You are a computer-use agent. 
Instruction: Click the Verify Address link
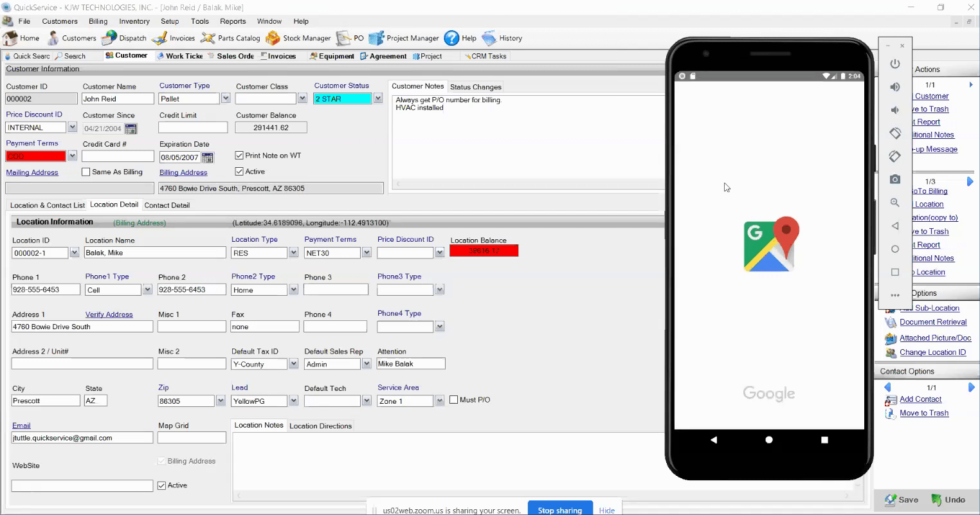coord(109,314)
